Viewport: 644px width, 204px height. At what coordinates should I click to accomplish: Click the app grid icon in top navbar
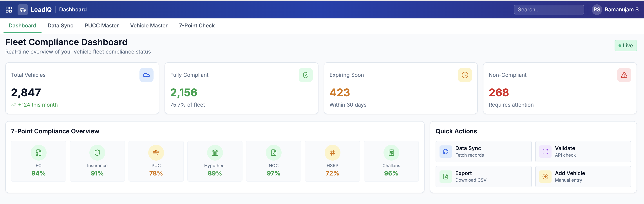(9, 9)
